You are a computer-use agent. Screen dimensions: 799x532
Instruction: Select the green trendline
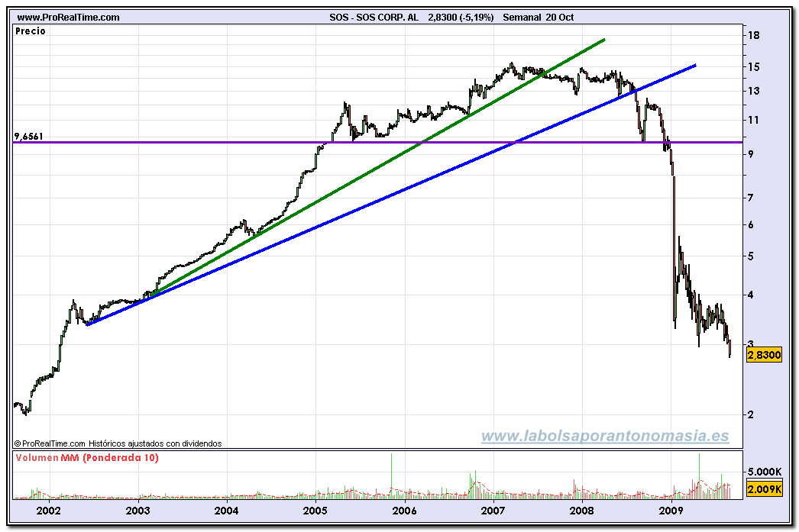(382, 168)
